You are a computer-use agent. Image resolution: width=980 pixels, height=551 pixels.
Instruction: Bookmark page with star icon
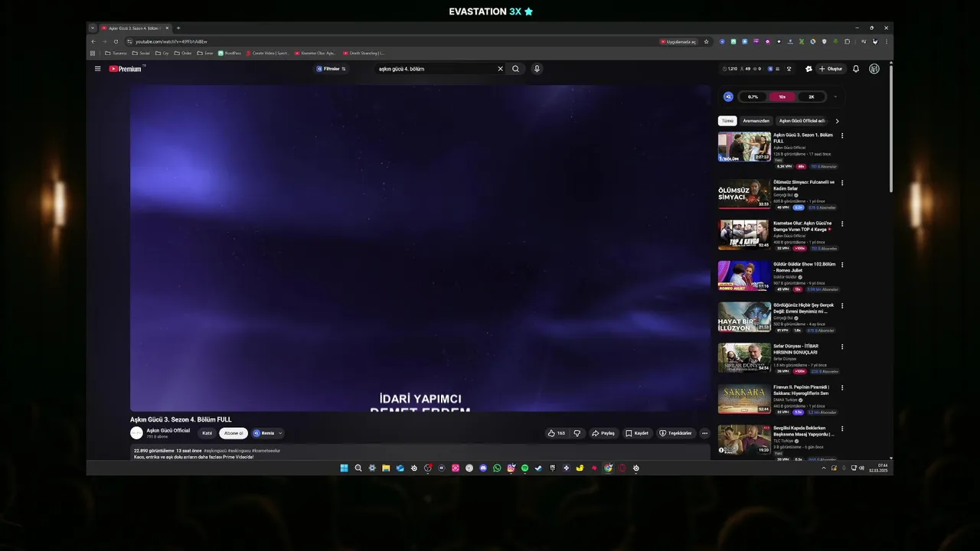[706, 41]
